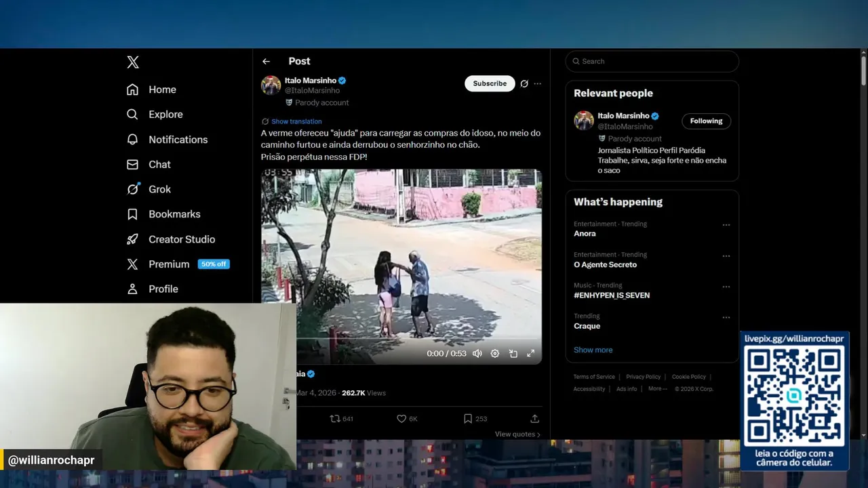The width and height of the screenshot is (868, 488).
Task: Open Cookie Policy footer link
Action: pyautogui.click(x=688, y=377)
